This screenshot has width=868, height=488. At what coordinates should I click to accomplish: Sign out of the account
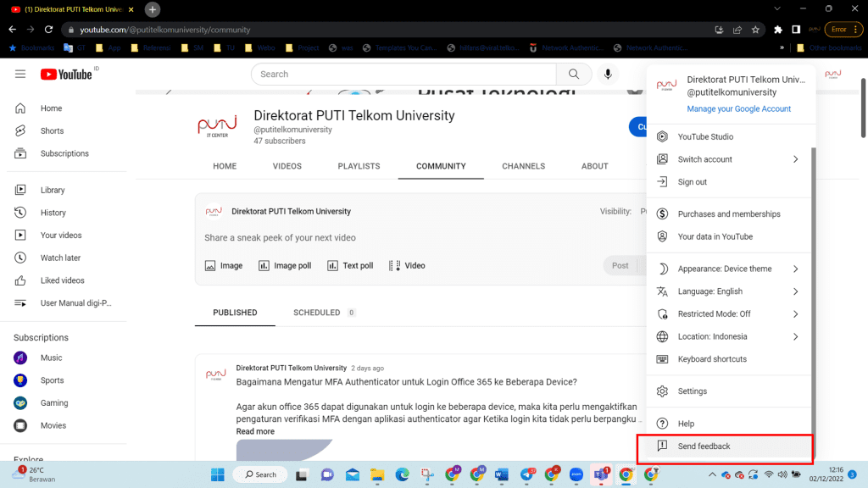pyautogui.click(x=728, y=182)
